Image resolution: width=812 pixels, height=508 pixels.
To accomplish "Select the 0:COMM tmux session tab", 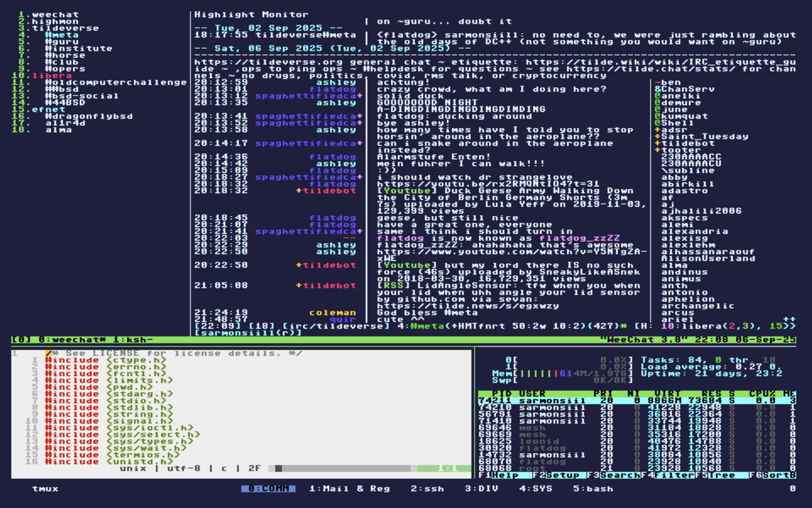I will click(268, 488).
